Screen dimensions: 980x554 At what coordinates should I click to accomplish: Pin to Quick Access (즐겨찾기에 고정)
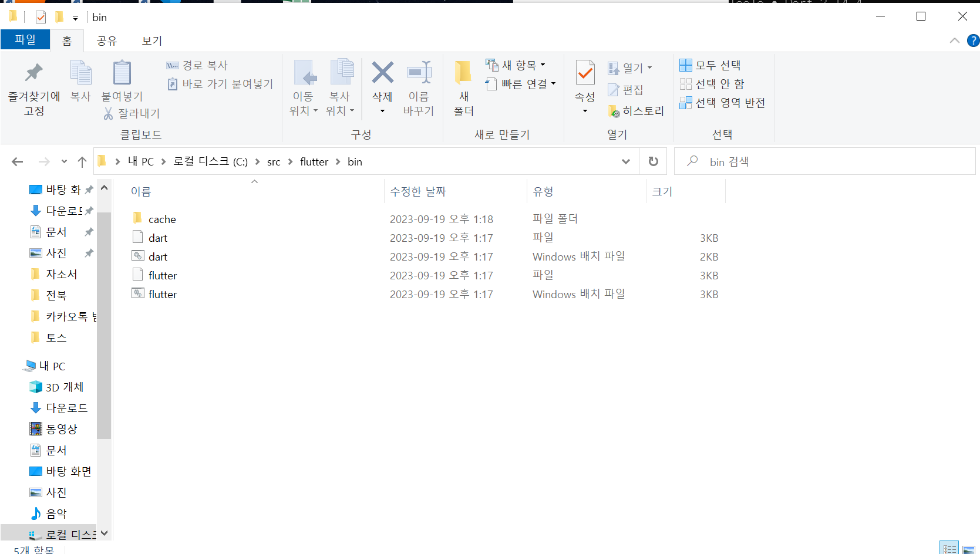(x=33, y=89)
